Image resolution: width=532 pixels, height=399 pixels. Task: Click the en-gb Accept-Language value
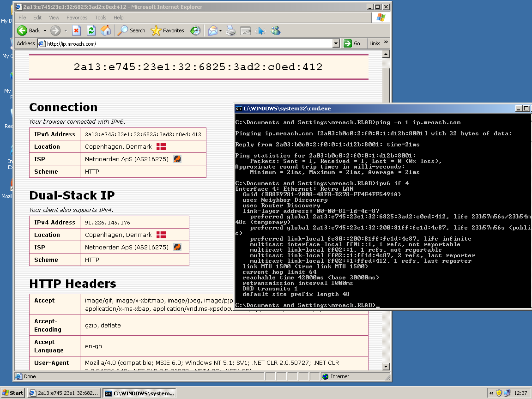point(93,346)
